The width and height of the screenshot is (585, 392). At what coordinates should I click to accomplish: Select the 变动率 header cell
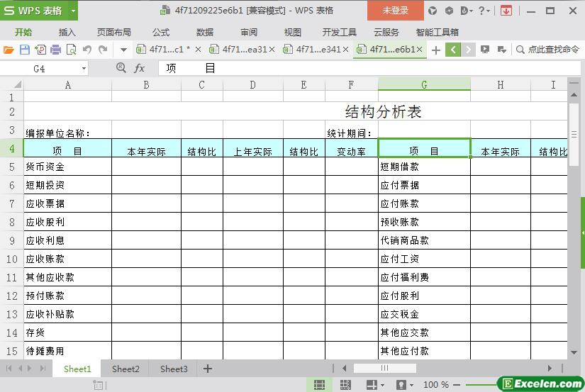point(351,148)
